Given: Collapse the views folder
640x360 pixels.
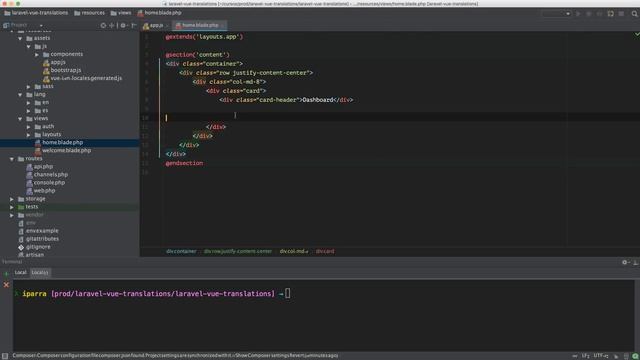Looking at the screenshot, I should click(20, 119).
